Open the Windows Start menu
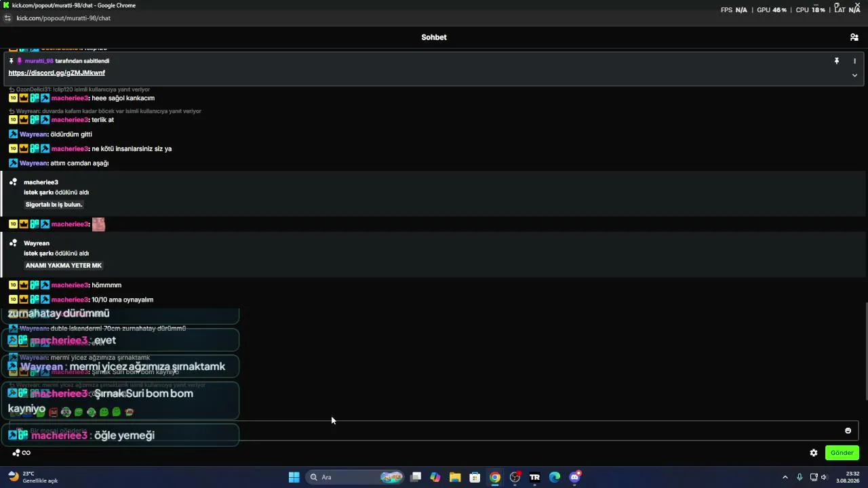 coord(294,477)
